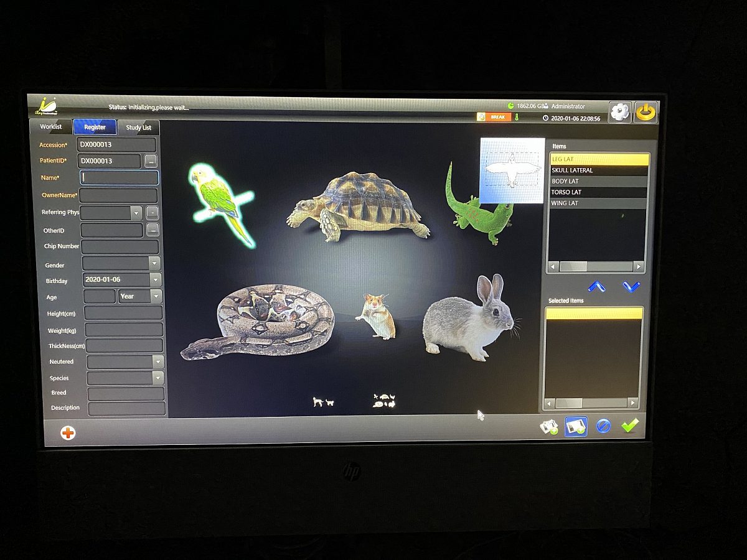Click the Chip Number input field
Screen dimensions: 747x560
pos(120,247)
